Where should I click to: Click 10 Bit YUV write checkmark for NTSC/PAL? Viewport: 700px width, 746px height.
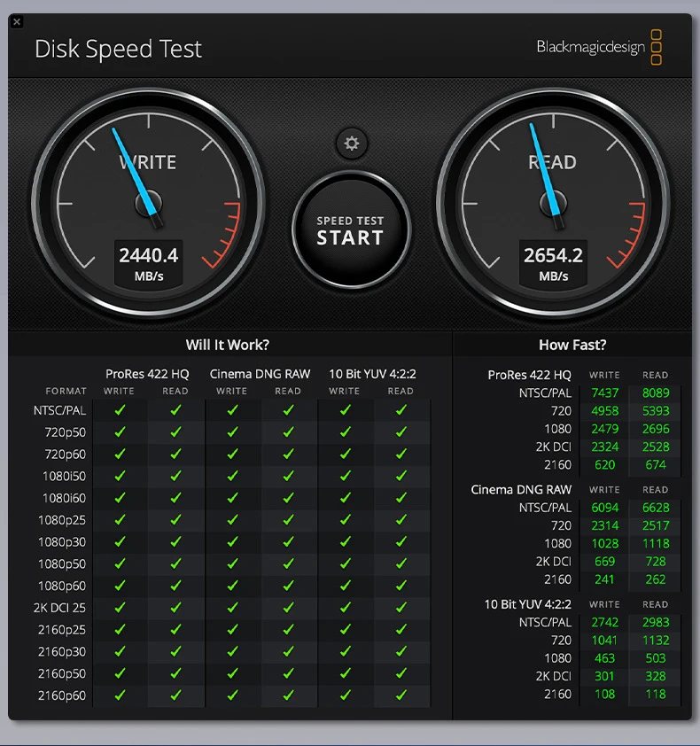pyautogui.click(x=345, y=409)
